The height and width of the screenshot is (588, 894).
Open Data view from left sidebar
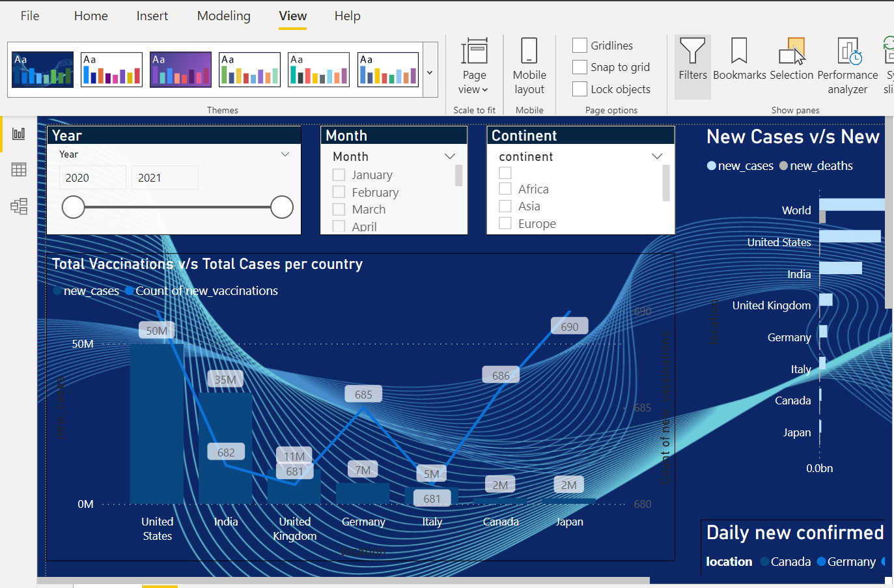18,169
